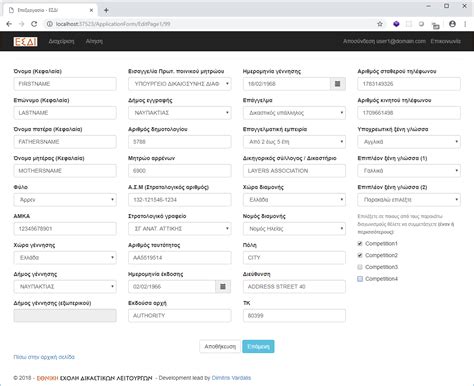474x386 pixels.
Task: Open Εισαγγελία Πρωτ. ποινικού μητρώου dropdown
Action: coord(180,84)
